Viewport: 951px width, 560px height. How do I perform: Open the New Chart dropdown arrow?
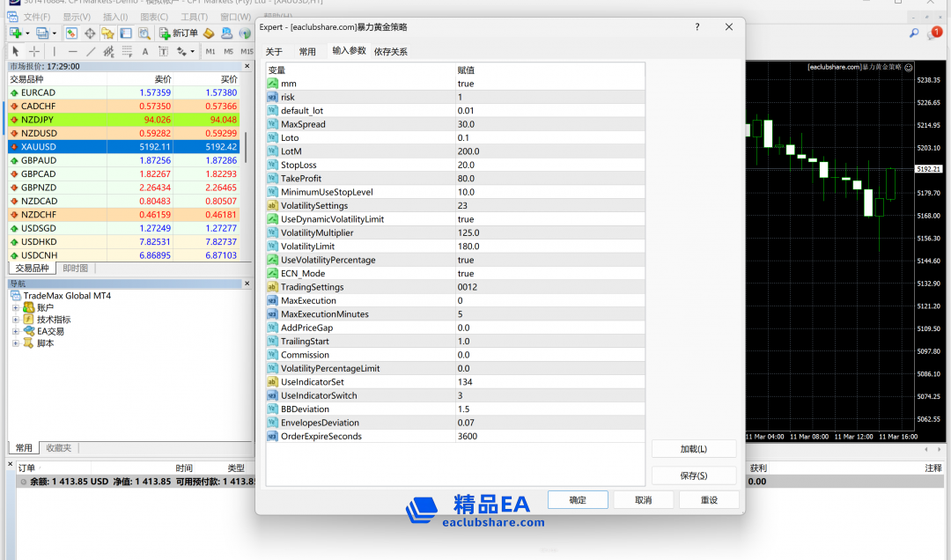27,33
